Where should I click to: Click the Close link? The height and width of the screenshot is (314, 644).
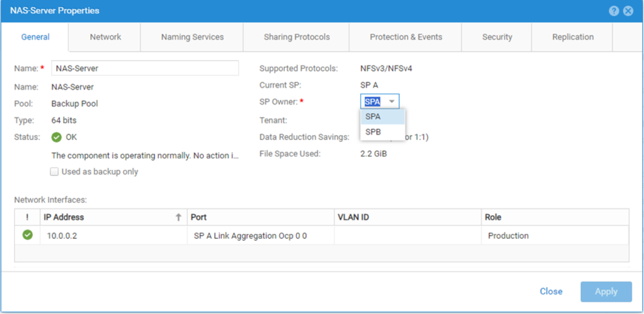click(551, 292)
